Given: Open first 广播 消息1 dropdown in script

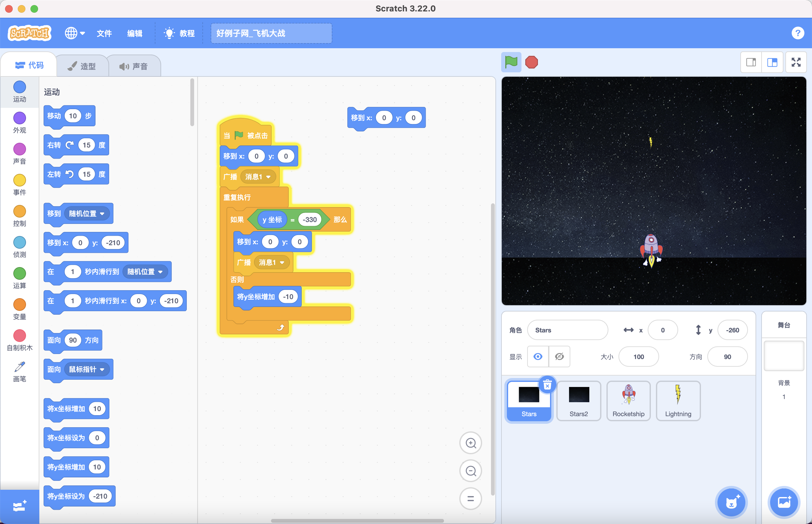Looking at the screenshot, I should (258, 177).
